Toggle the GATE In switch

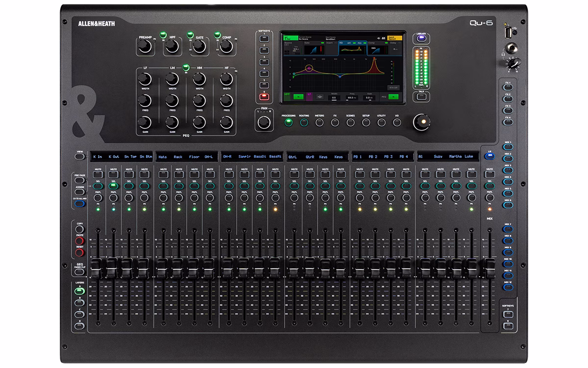(190, 34)
